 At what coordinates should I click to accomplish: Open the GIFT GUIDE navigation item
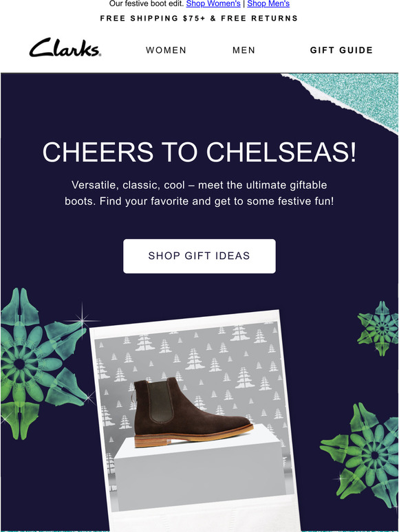pos(341,50)
